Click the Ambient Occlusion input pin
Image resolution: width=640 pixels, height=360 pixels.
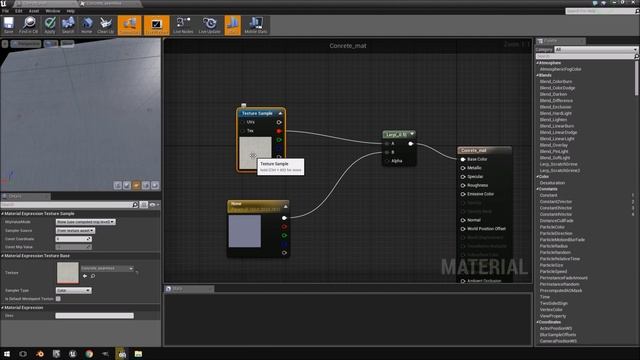[463, 281]
